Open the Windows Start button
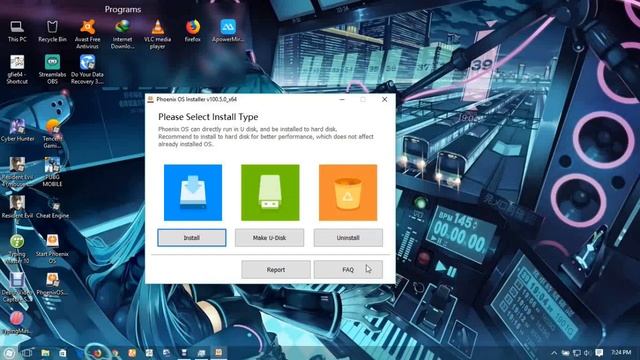640x360 pixels. 9,353
